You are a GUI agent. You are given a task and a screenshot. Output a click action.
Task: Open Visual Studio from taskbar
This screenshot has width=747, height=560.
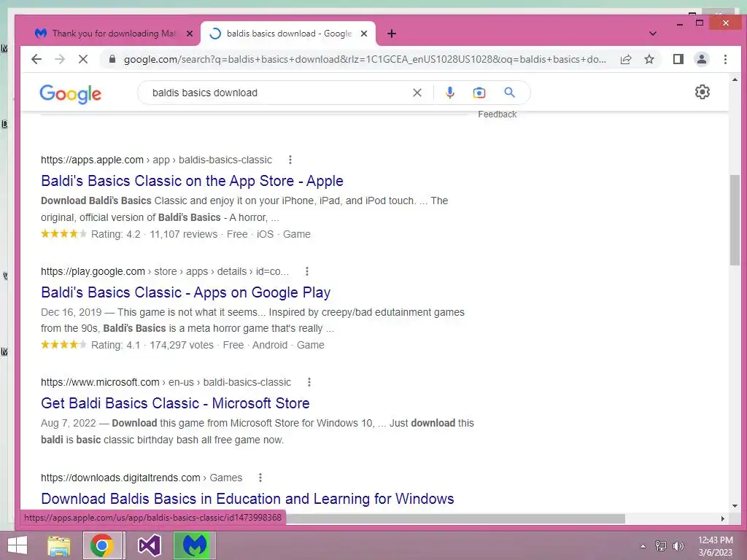pos(149,545)
